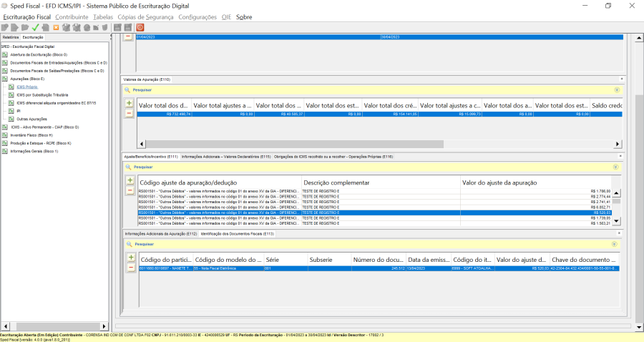
Task: Click the Valor do ajuste da apuração header
Action: 535,182
